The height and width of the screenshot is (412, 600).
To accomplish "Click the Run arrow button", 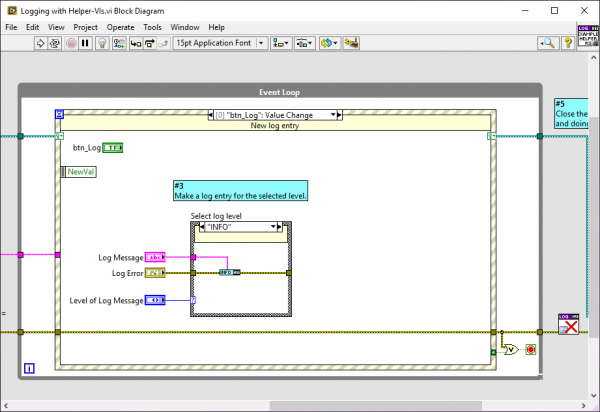I will [x=41, y=44].
